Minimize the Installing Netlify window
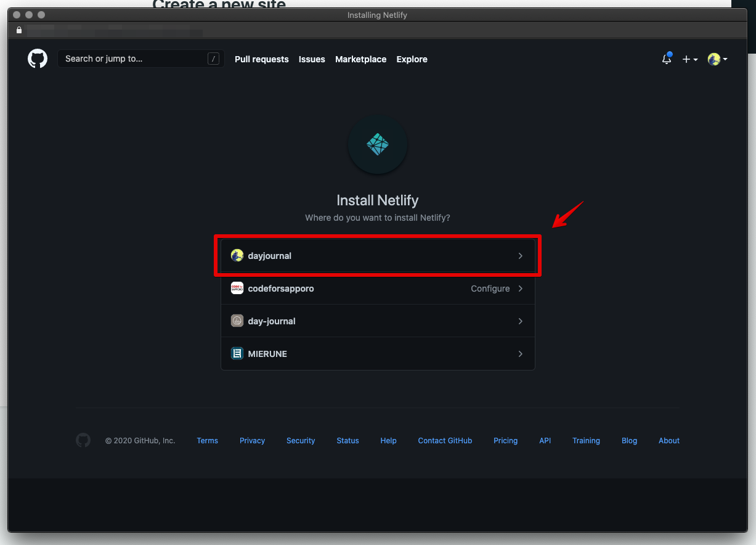The image size is (756, 545). point(29,15)
